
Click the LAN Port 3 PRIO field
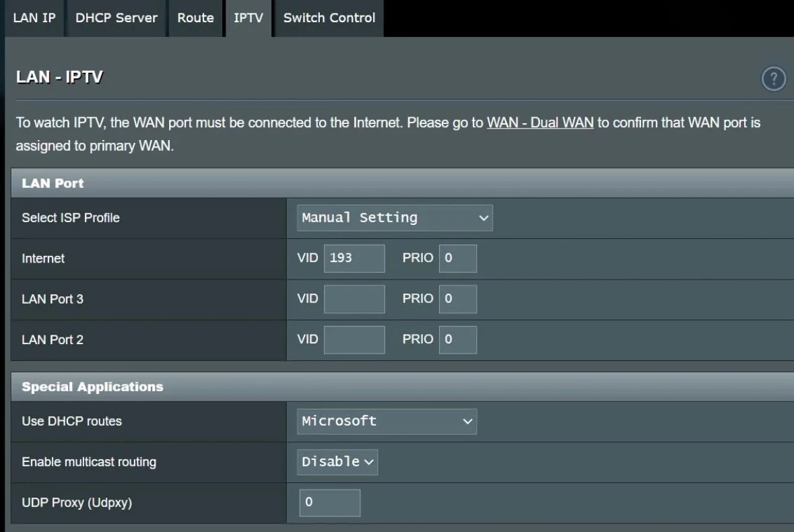tap(458, 299)
